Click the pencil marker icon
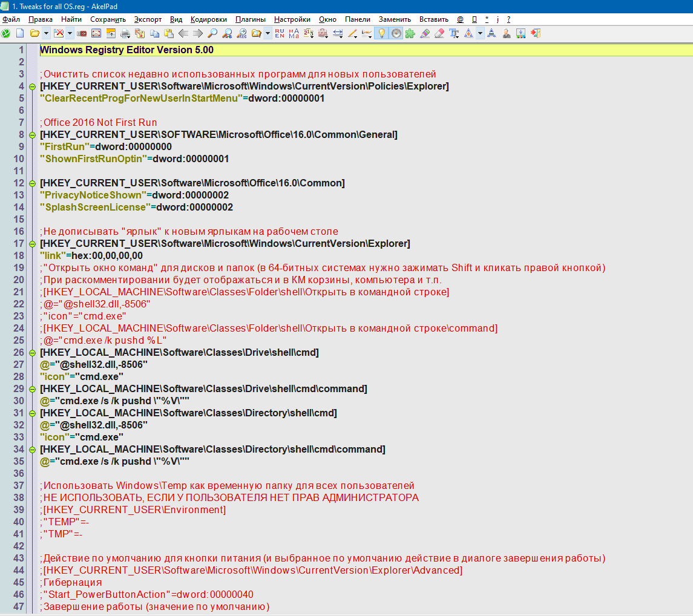 pos(352,34)
